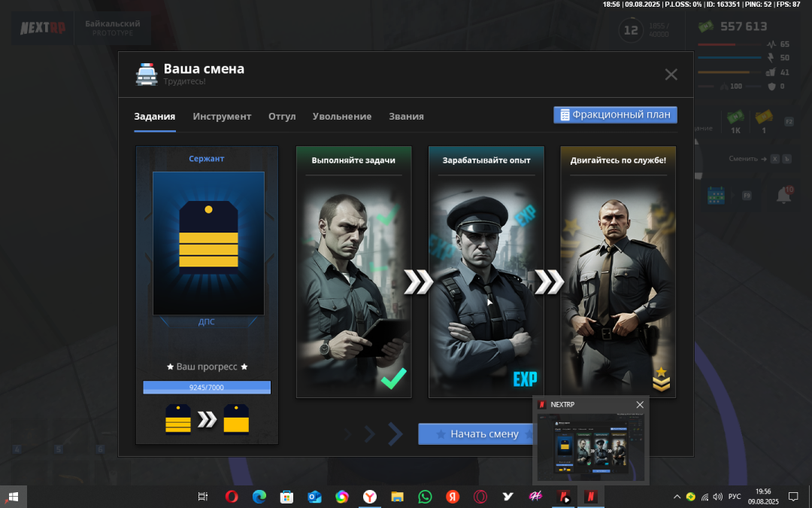Viewport: 812px width, 508px height.
Task: Open the red Yandex icon on the taskbar
Action: pyautogui.click(x=453, y=497)
